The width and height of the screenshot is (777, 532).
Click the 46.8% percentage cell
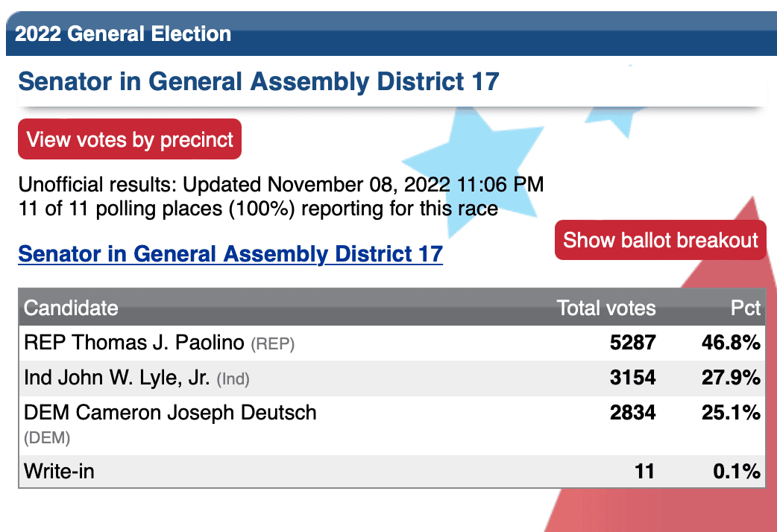pyautogui.click(x=731, y=343)
